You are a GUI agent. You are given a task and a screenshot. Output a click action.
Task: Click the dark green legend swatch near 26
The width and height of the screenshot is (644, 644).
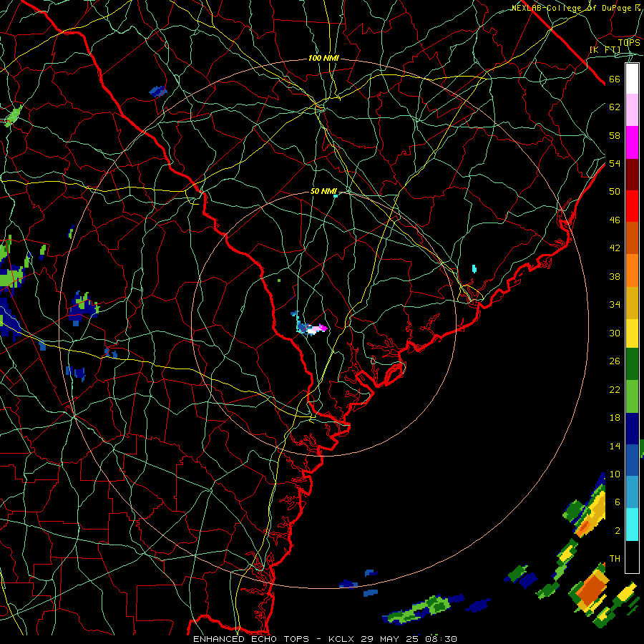click(632, 364)
